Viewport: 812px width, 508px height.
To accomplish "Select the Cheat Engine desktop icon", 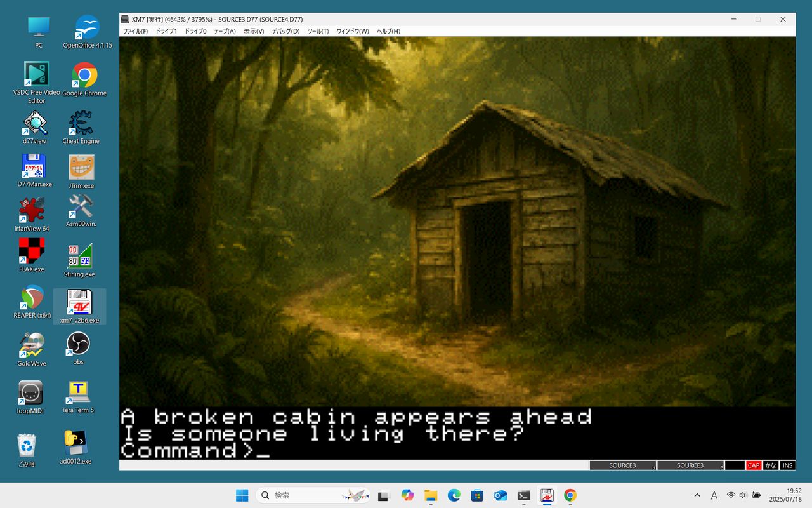I will [x=81, y=128].
